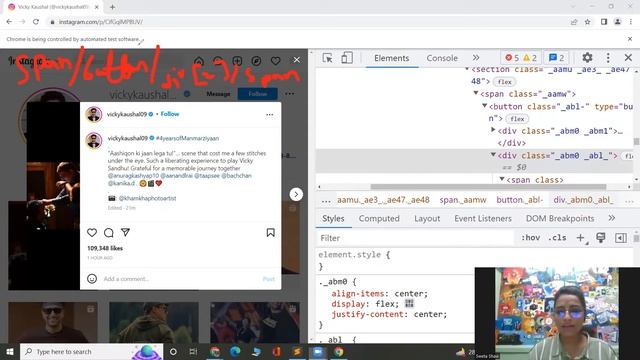The height and width of the screenshot is (360, 640).
Task: View the 109,348 likes list
Action: pyautogui.click(x=105, y=248)
